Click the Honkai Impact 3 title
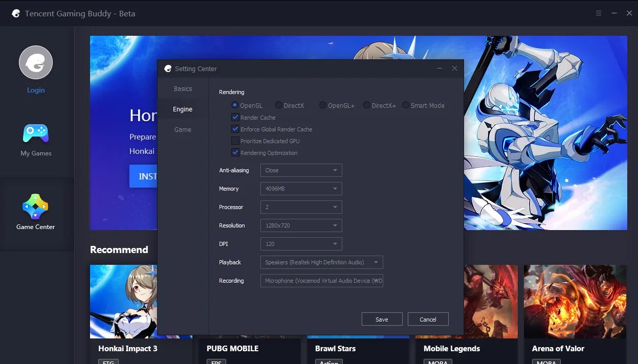638x364 pixels. tap(128, 349)
